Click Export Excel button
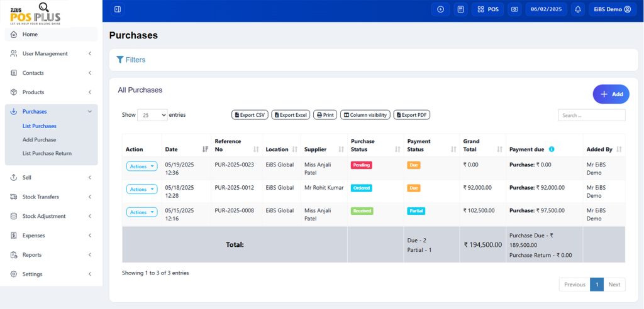Image resolution: width=644 pixels, height=309 pixels. click(x=291, y=115)
